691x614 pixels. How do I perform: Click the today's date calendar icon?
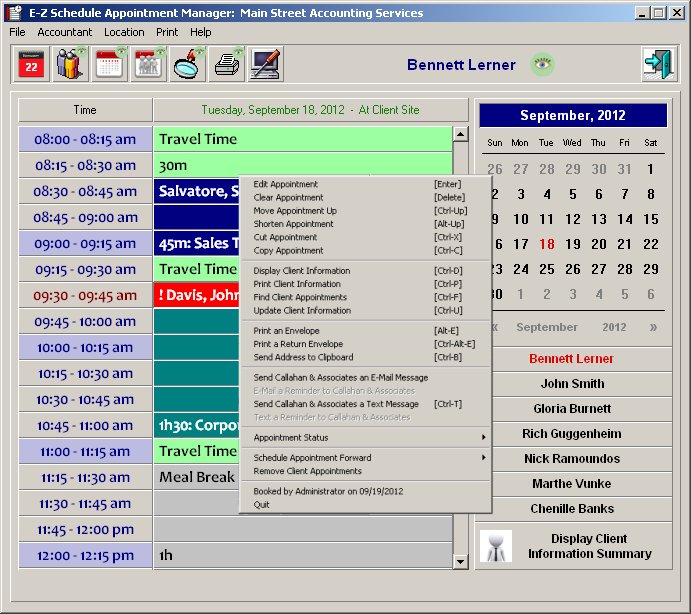tap(31, 65)
